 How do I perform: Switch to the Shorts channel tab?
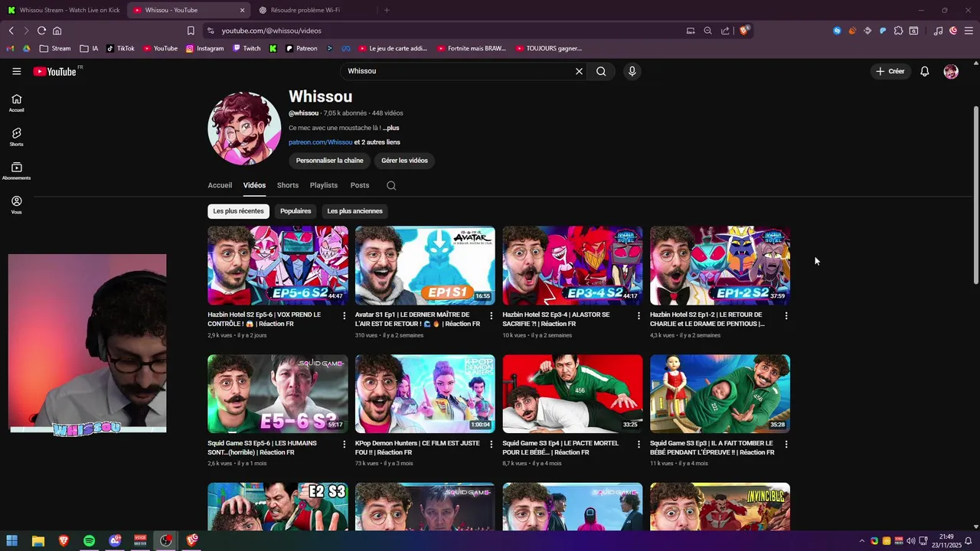coord(288,185)
